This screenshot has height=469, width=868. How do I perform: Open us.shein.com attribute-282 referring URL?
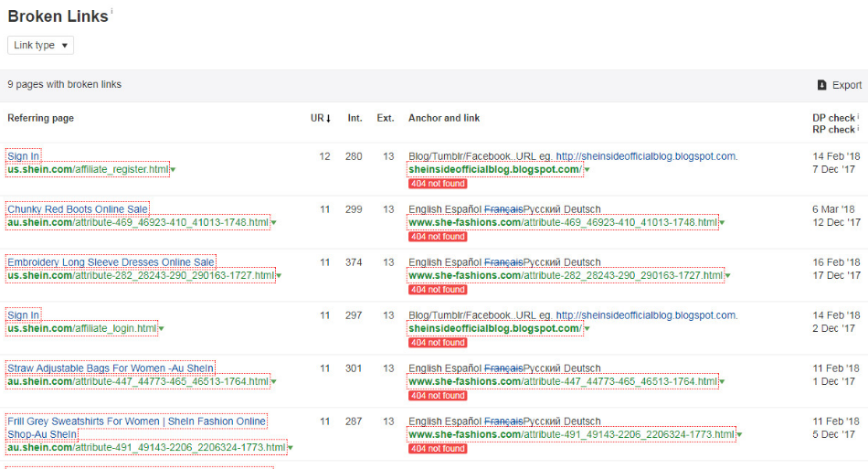pyautogui.click(x=141, y=276)
